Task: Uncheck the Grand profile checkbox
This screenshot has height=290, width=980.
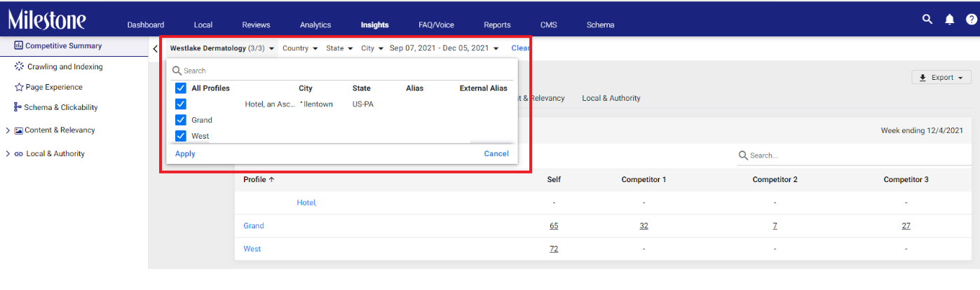Action: coord(180,120)
